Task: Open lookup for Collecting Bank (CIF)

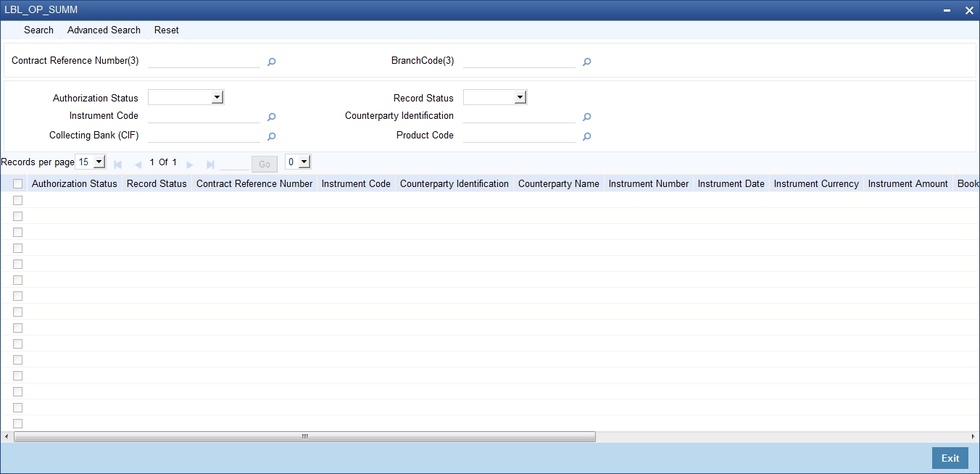Action: (272, 136)
